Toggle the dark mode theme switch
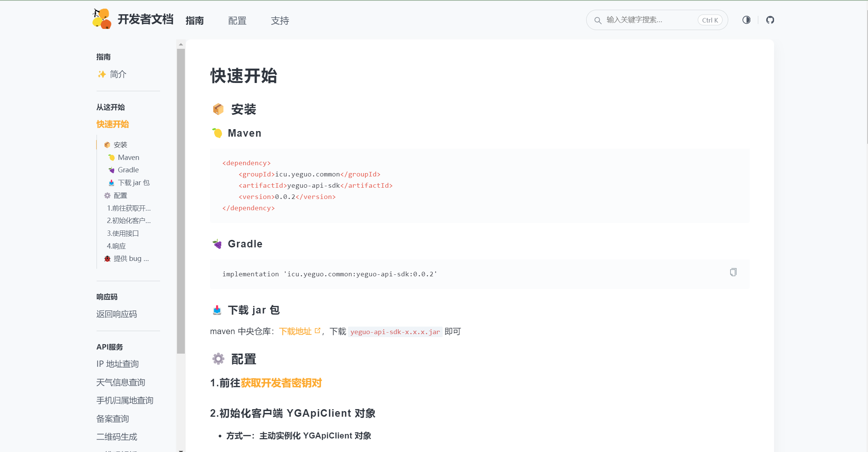 [x=746, y=20]
